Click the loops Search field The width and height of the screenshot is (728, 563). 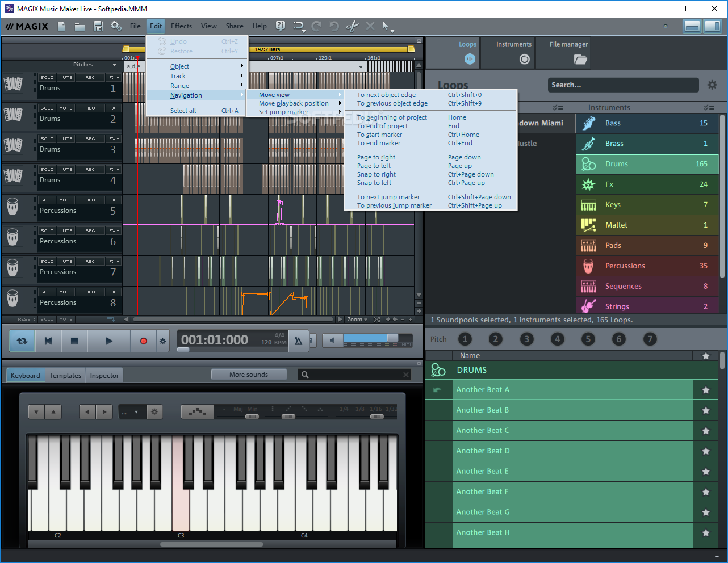(x=623, y=85)
